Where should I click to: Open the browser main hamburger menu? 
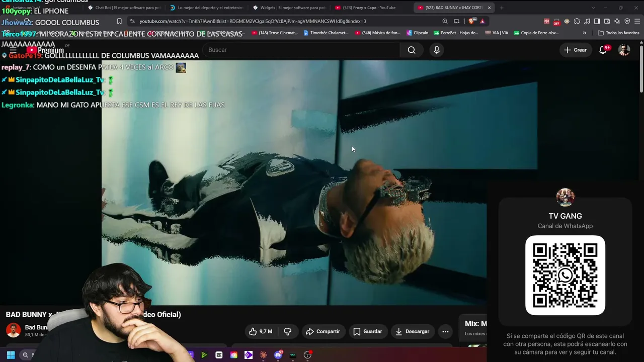(637, 21)
